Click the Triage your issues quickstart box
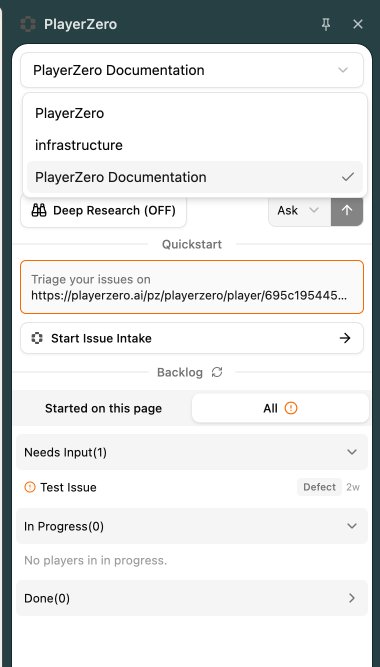The height and width of the screenshot is (667, 380). (192, 287)
